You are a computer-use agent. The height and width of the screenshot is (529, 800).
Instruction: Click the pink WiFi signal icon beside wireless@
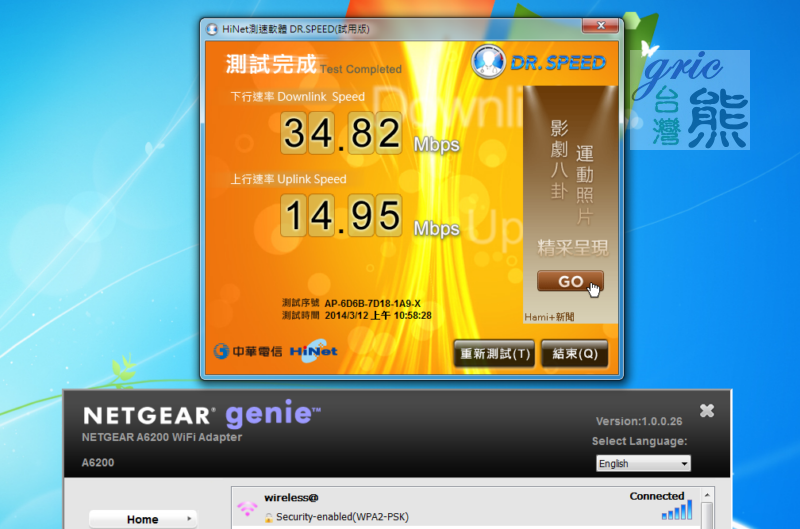tap(247, 508)
